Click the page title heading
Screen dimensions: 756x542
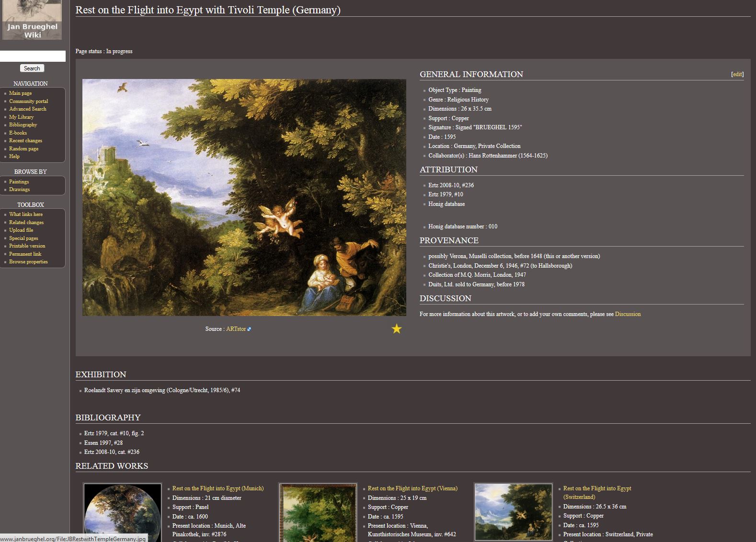coord(208,10)
